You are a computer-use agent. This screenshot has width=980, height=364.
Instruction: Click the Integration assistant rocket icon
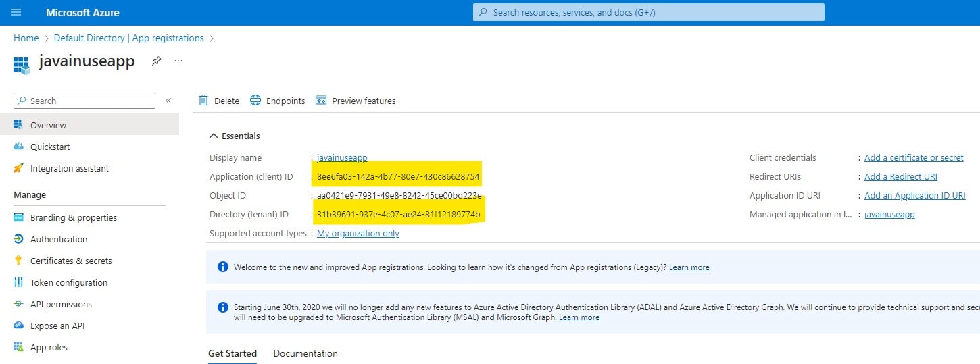[18, 168]
